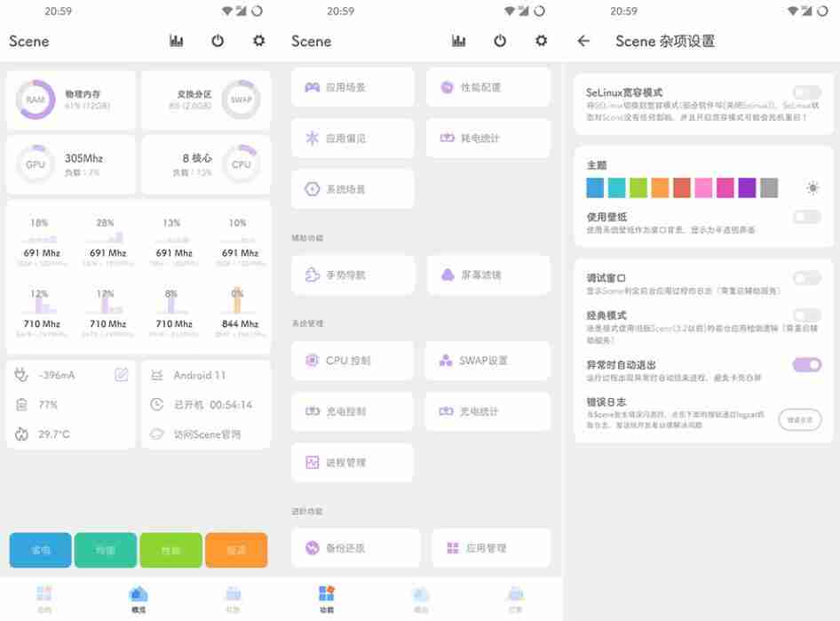Switch to the highlighted 概览 tab on the overview screen

139,599
